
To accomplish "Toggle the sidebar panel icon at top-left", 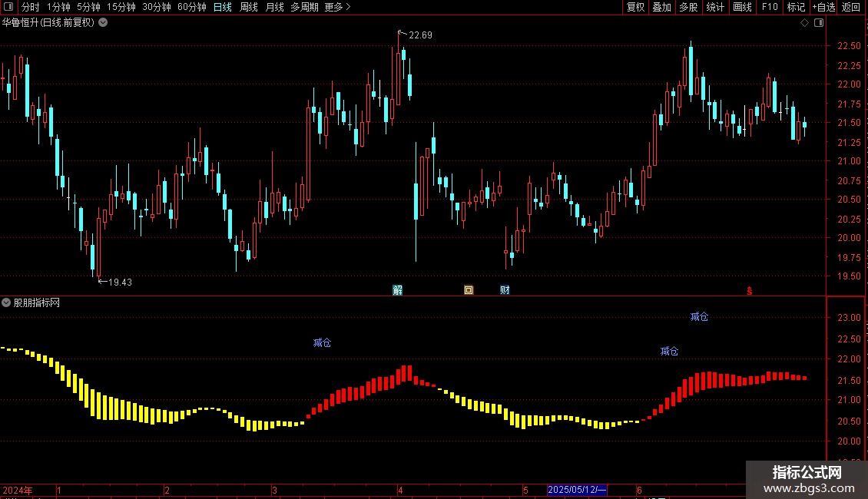I will click(8, 7).
